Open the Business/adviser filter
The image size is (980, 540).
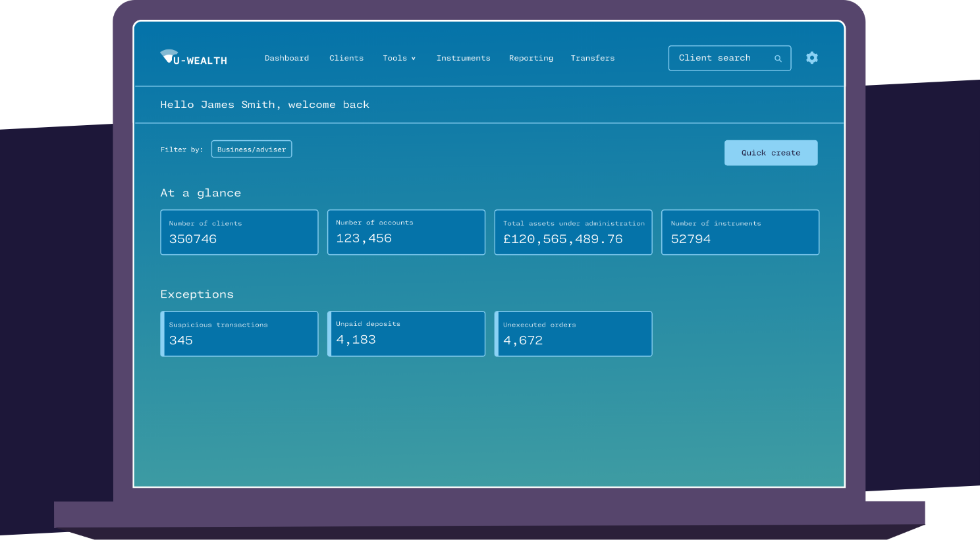click(252, 149)
